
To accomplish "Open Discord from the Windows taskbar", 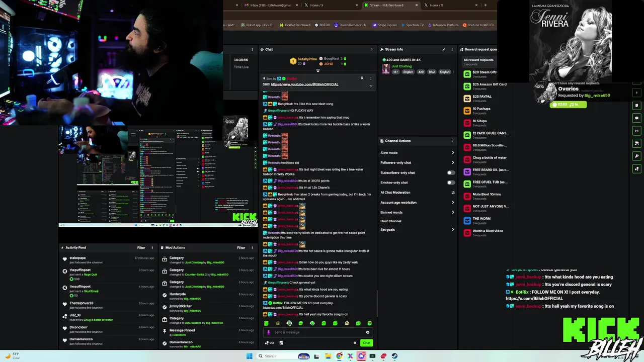I will coord(361,356).
